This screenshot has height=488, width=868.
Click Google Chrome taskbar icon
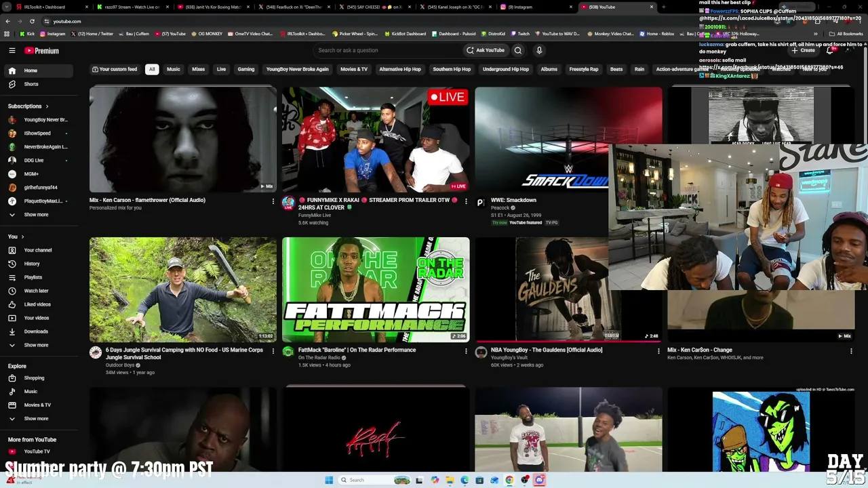pyautogui.click(x=509, y=480)
